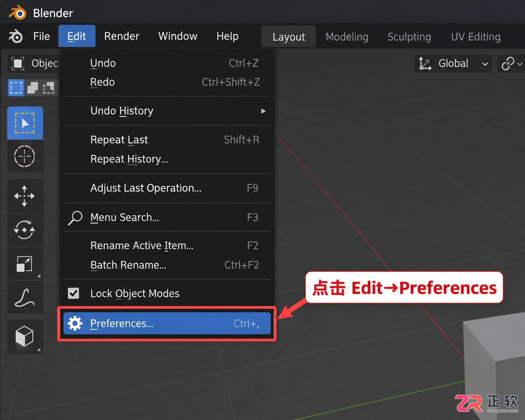The image size is (525, 420).
Task: Click the Menu Search magnifier icon
Action: point(75,217)
